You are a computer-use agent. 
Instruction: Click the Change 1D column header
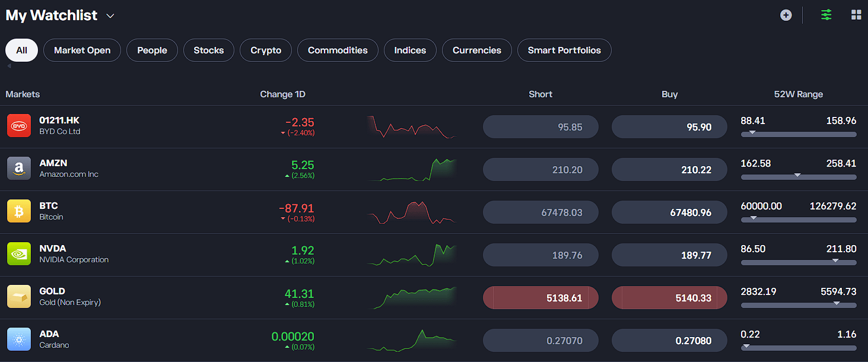283,94
